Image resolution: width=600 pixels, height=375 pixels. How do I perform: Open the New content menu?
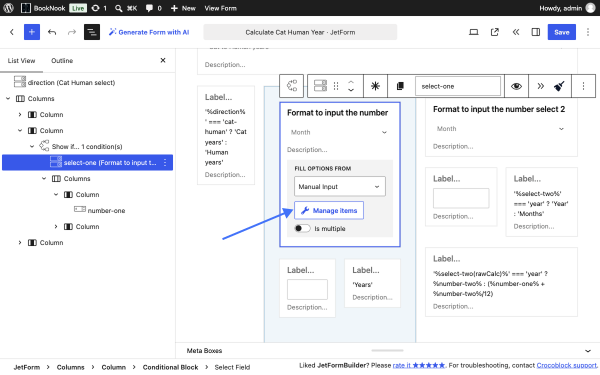pos(183,8)
